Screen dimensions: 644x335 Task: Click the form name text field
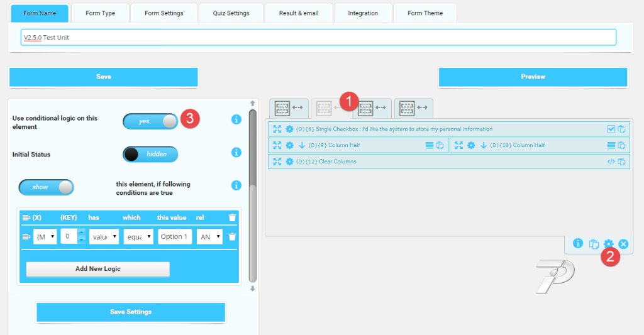click(318, 38)
